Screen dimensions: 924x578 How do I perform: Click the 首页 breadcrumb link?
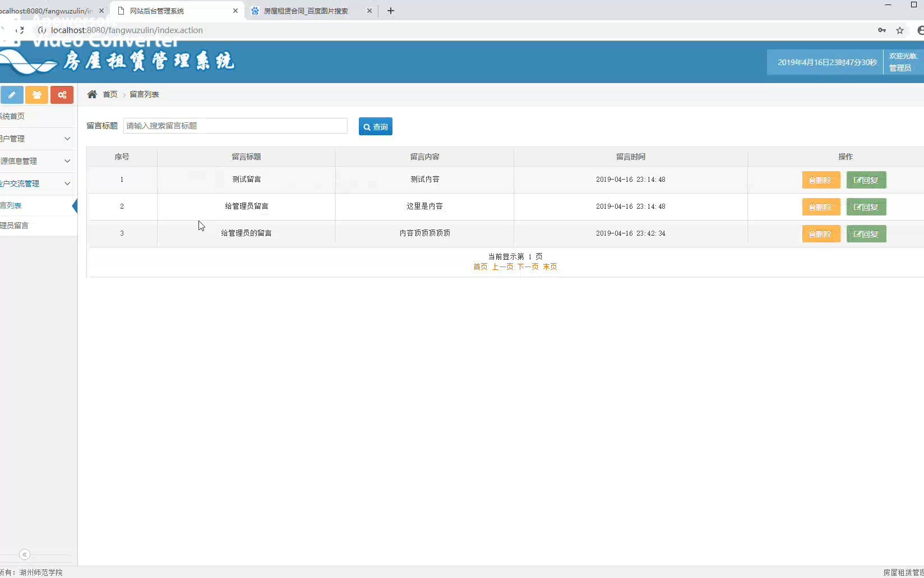click(110, 94)
